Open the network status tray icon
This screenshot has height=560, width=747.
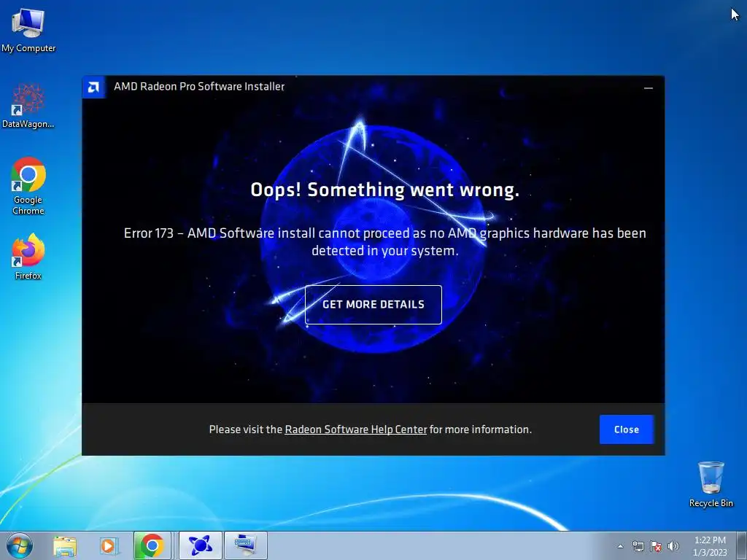tap(638, 546)
